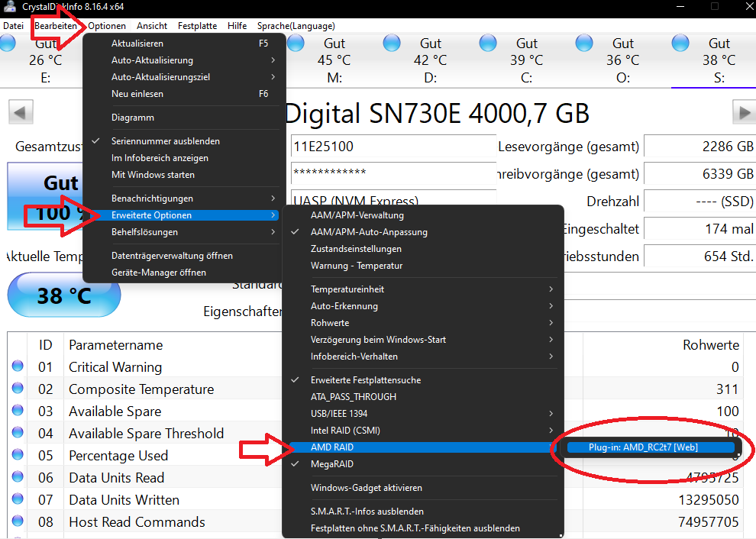This screenshot has width=756, height=539.
Task: Click status orb for Data Units Written row
Action: [18, 499]
